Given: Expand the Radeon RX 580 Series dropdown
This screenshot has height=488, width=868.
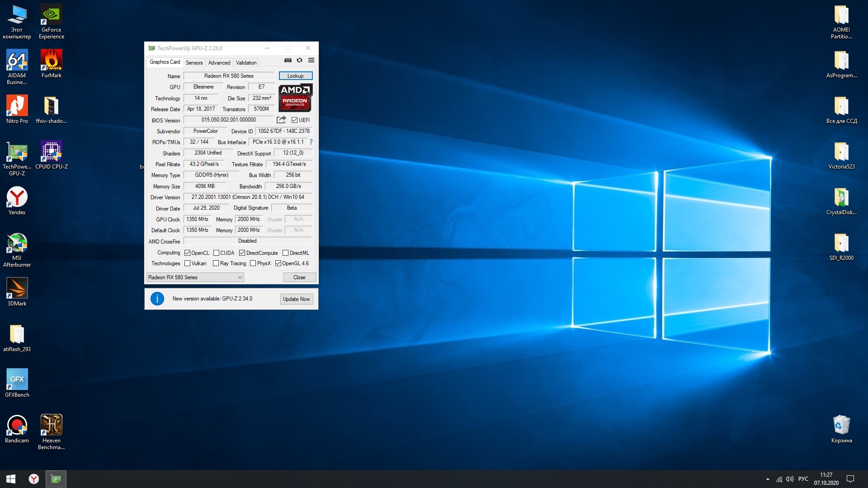Looking at the screenshot, I should [x=195, y=277].
